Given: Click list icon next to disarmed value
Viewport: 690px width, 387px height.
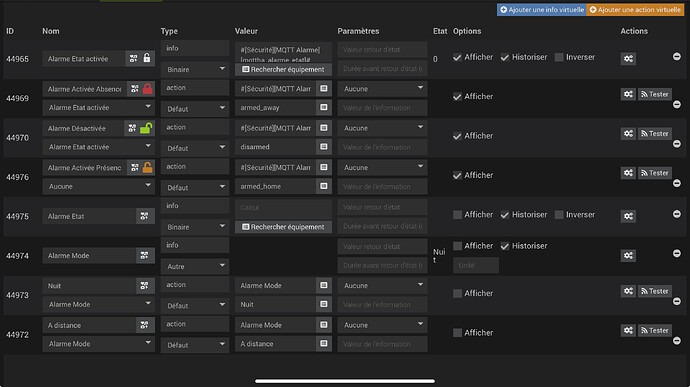Looking at the screenshot, I should pyautogui.click(x=323, y=147).
